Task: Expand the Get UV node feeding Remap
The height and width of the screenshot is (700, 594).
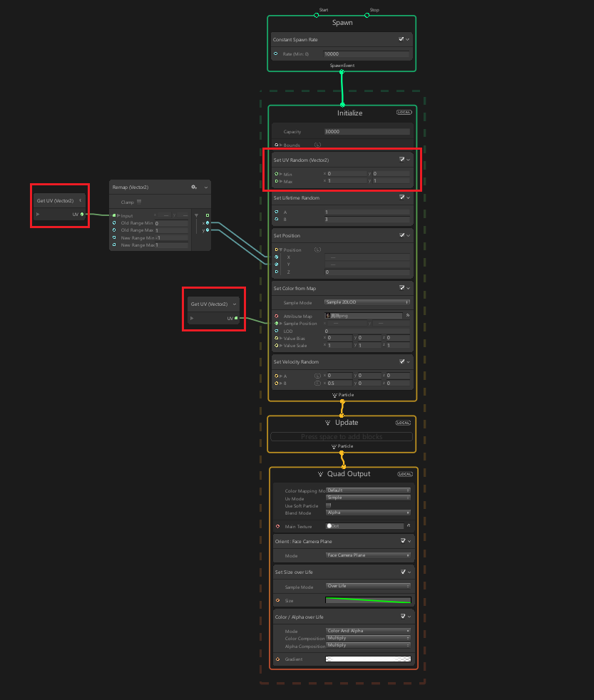Action: coord(81,200)
